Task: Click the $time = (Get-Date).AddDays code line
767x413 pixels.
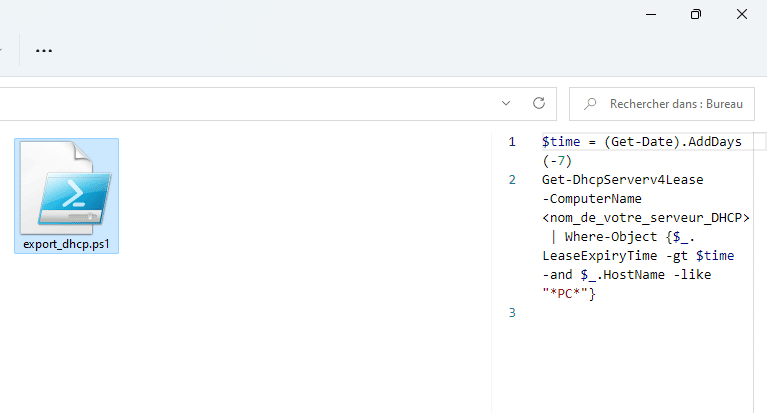Action: coord(642,142)
